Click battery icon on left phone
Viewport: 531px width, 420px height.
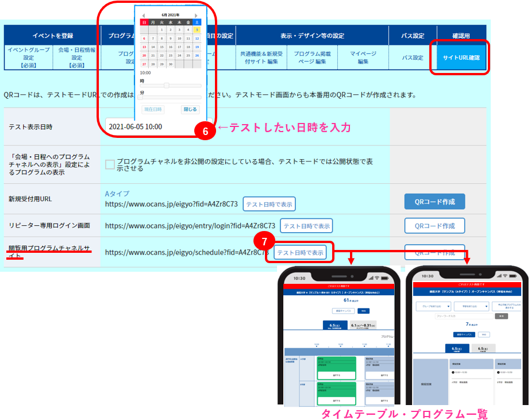[385, 278]
